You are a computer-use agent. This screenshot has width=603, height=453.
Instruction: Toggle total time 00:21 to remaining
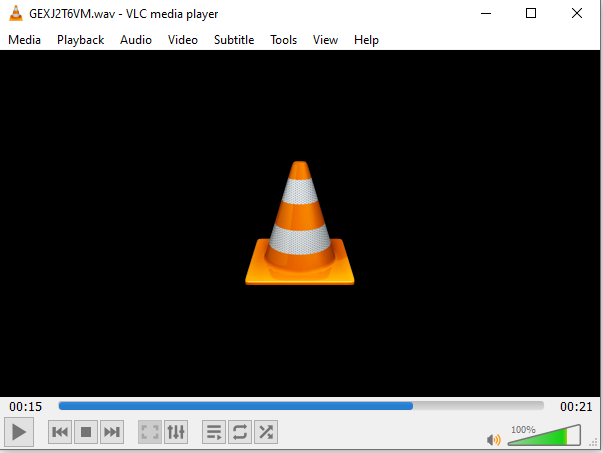[x=576, y=406]
